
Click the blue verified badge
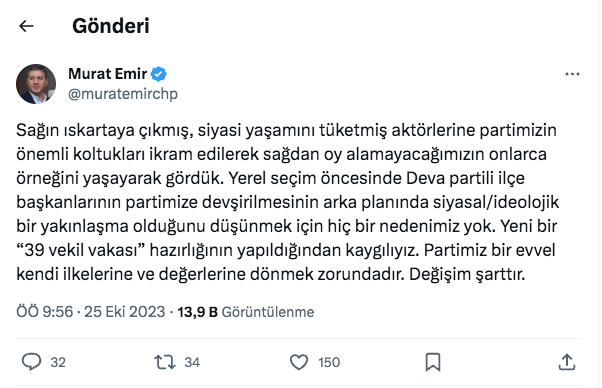(x=159, y=74)
